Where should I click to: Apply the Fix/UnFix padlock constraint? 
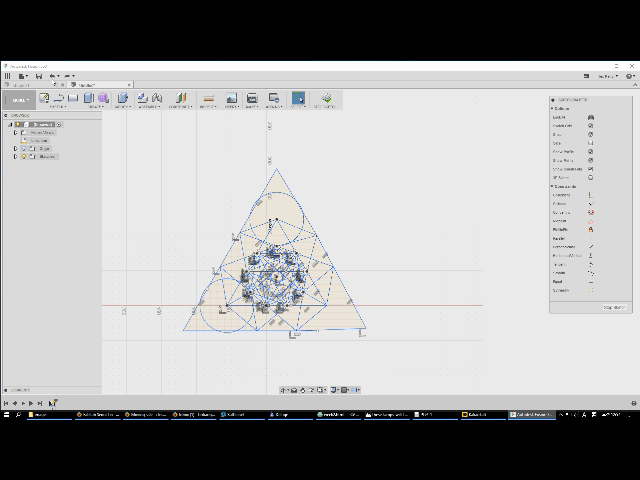[591, 230]
